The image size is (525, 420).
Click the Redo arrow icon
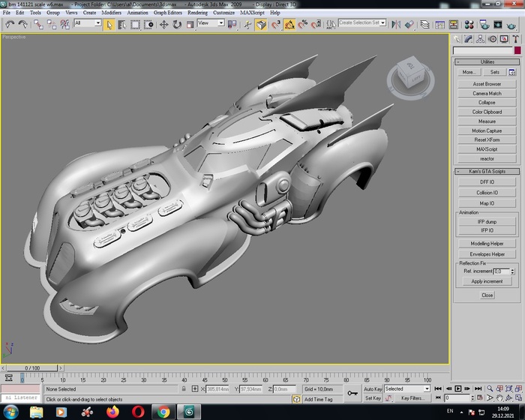(x=22, y=25)
